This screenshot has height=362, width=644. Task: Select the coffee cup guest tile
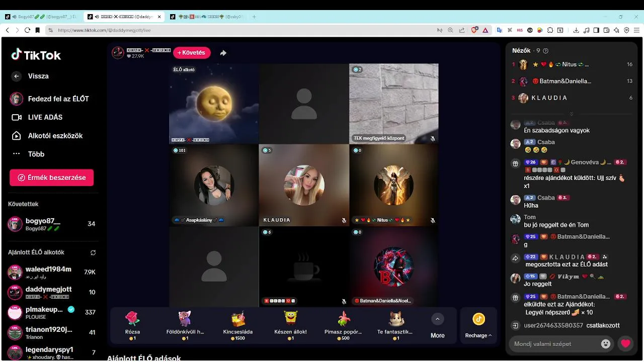click(304, 266)
